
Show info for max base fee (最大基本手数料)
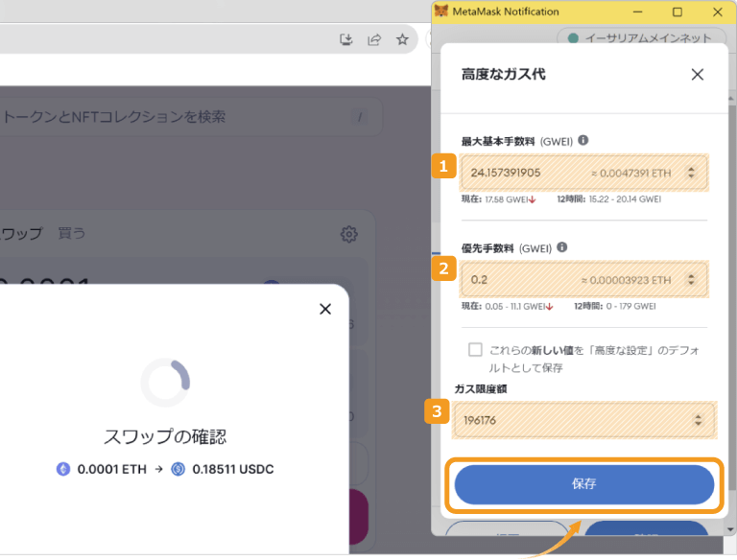coord(582,140)
